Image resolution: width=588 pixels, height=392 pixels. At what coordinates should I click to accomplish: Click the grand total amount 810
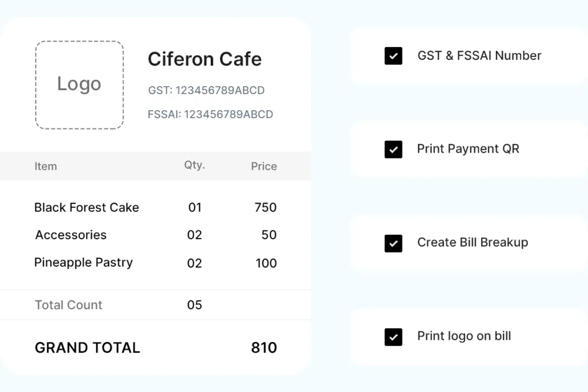click(264, 348)
